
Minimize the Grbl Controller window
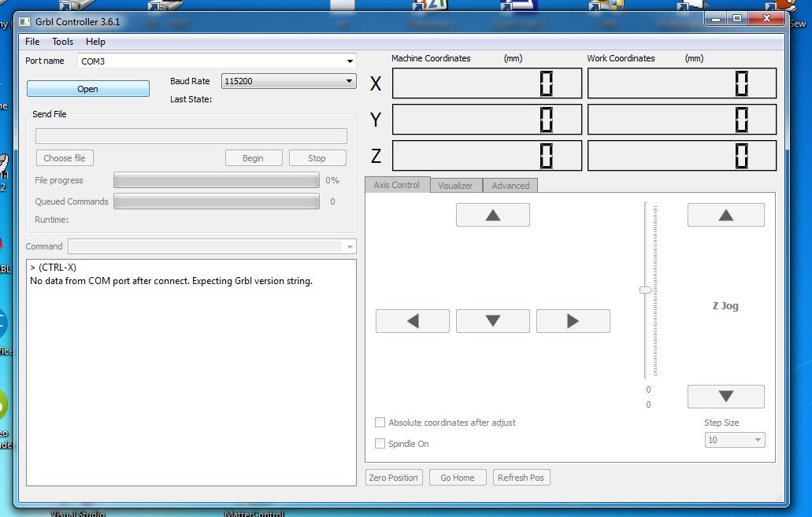pyautogui.click(x=716, y=19)
